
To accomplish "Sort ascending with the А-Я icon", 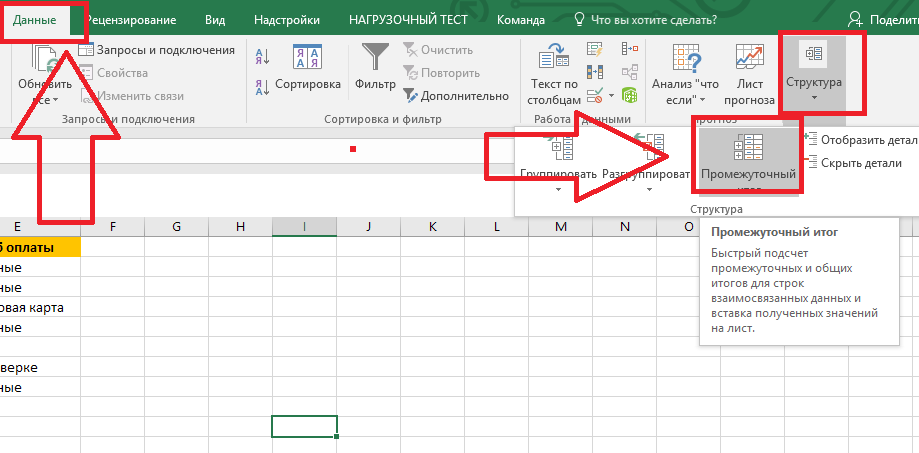I will coord(262,55).
